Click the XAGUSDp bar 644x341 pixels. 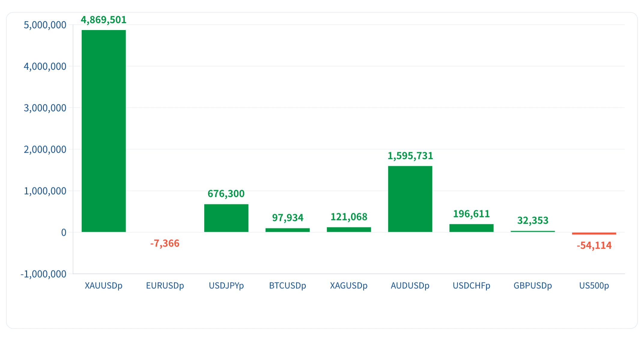point(349,229)
